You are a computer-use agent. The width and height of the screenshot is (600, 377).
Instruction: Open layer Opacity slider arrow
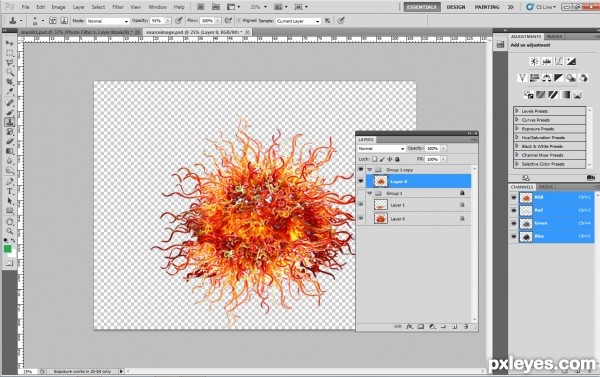tap(443, 148)
